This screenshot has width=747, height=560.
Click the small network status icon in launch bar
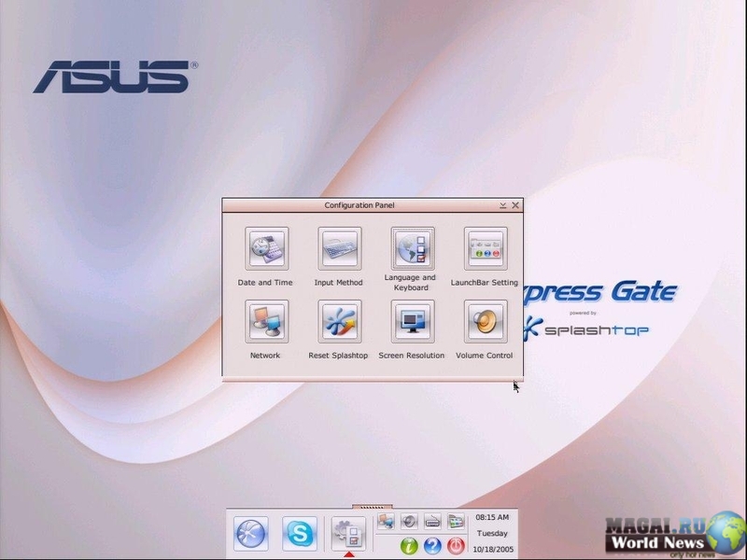(x=386, y=522)
